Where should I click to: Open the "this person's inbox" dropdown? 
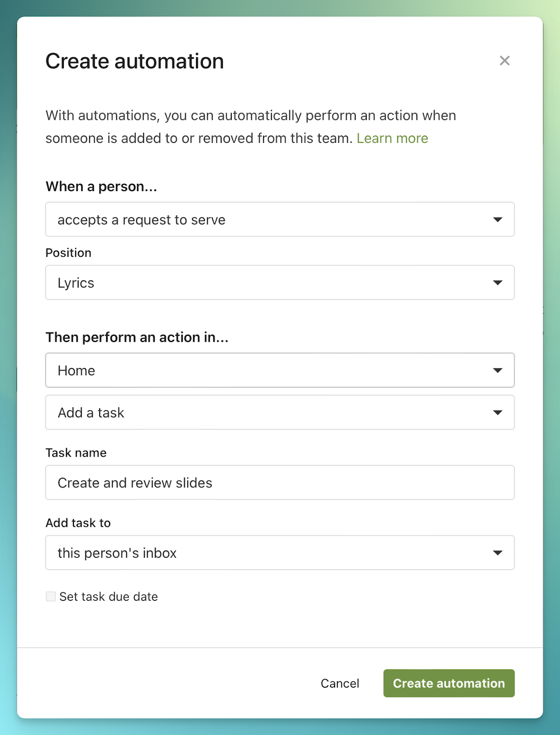(271, 553)
